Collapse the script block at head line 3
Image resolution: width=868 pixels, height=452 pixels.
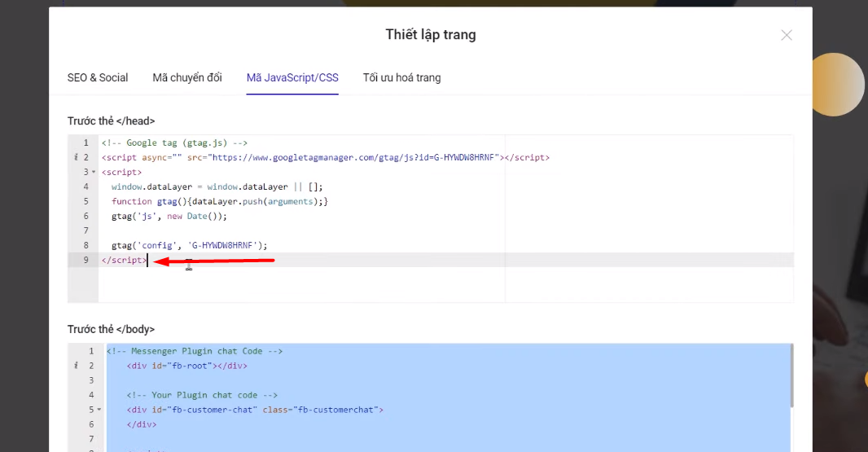[x=94, y=173]
